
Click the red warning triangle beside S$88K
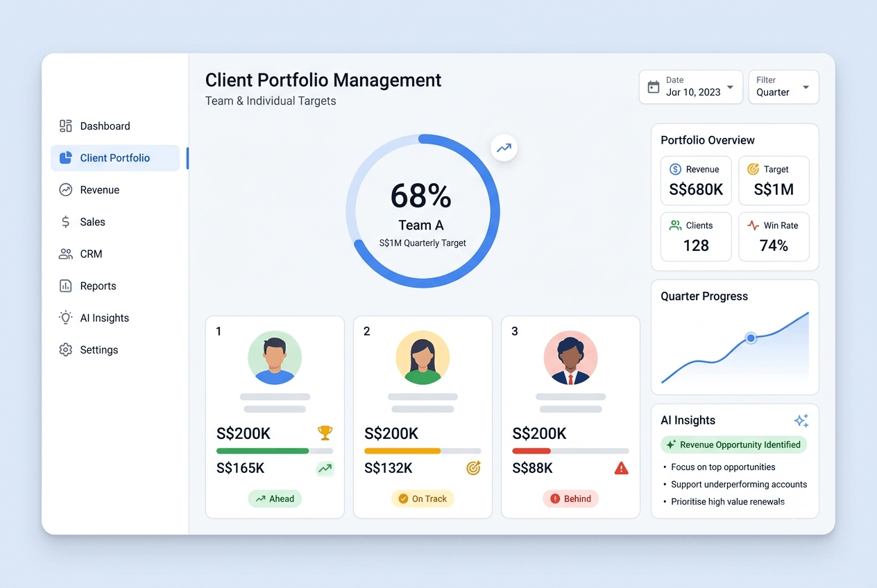click(x=622, y=469)
